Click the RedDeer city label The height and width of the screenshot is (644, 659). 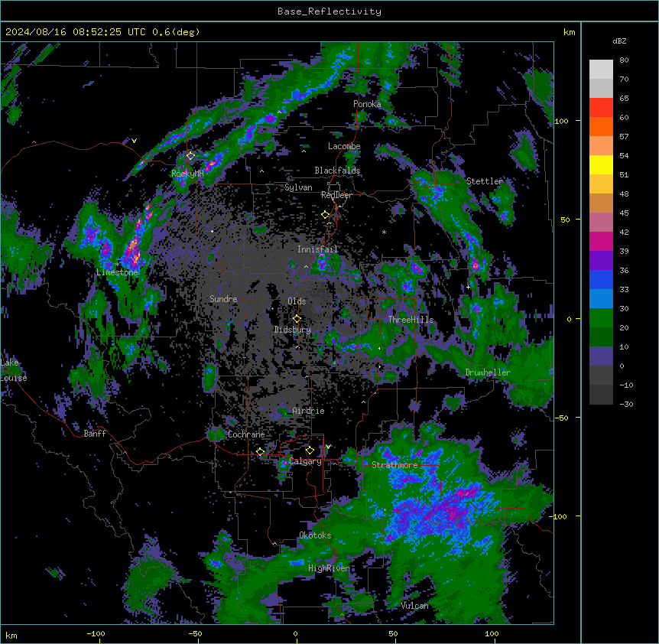(336, 195)
